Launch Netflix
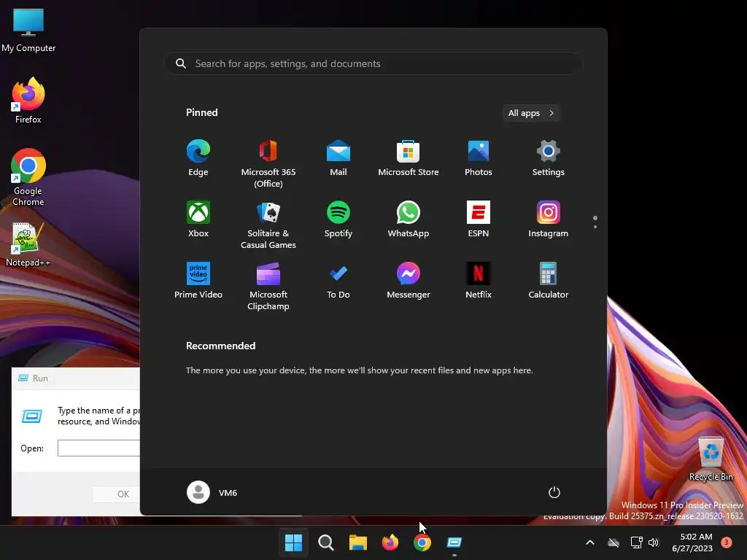This screenshot has width=747, height=560. [x=479, y=281]
